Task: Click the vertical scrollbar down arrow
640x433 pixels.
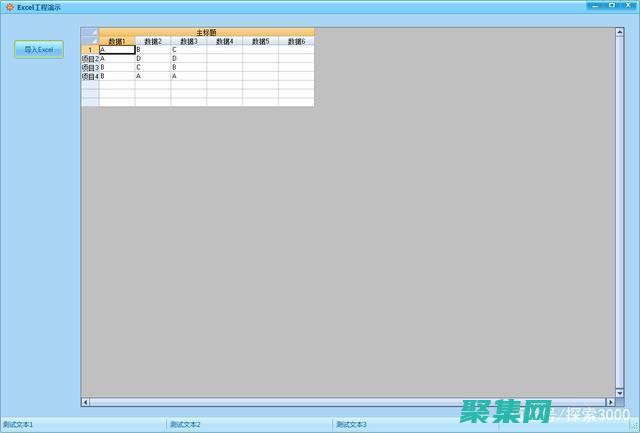Action: (x=620, y=391)
